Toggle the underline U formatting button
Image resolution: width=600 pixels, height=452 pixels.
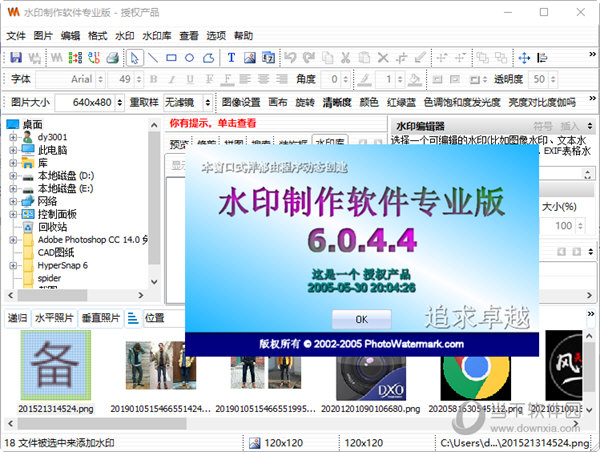[190, 79]
